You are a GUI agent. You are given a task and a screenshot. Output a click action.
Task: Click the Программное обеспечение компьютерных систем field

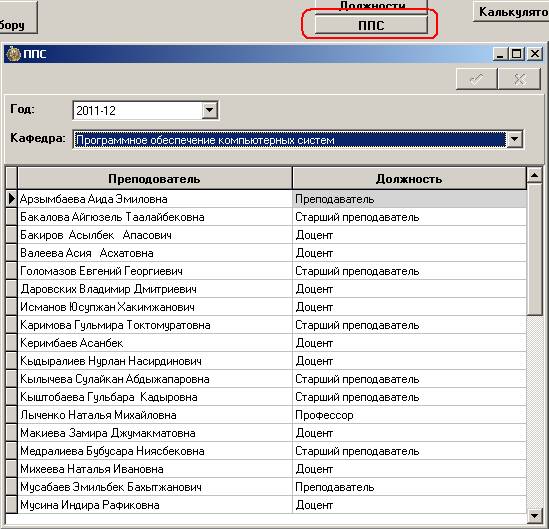point(290,140)
